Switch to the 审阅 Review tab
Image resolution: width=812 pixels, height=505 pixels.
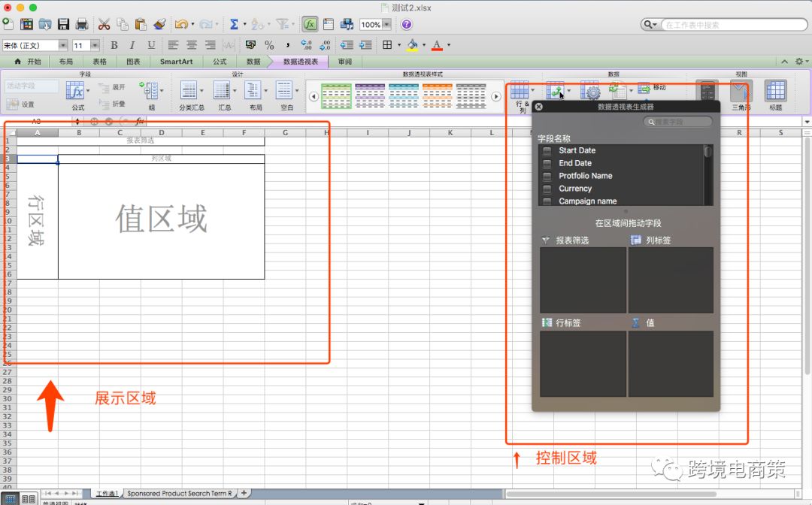(345, 62)
